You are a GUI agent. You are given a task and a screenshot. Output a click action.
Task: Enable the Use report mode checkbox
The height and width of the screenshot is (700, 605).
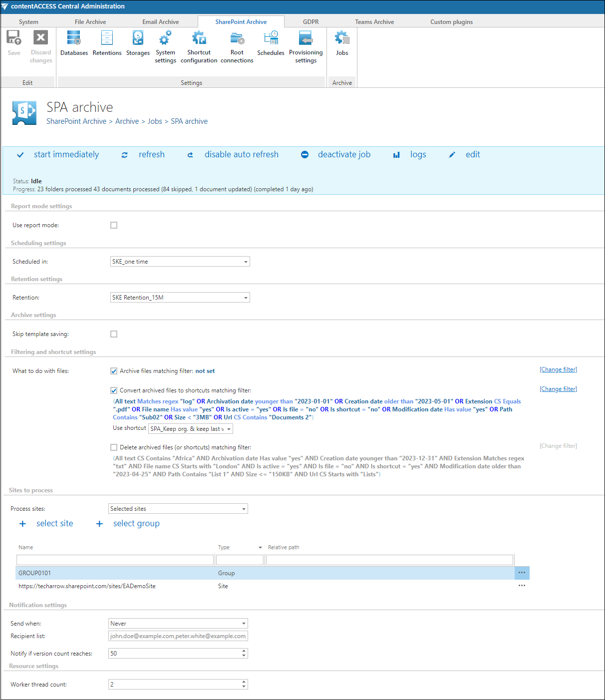[x=114, y=225]
